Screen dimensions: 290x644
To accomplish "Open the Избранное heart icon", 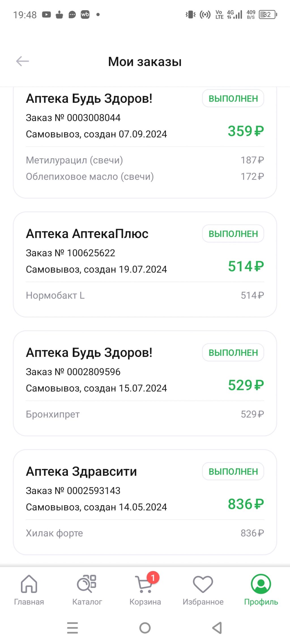I will coord(203,584).
